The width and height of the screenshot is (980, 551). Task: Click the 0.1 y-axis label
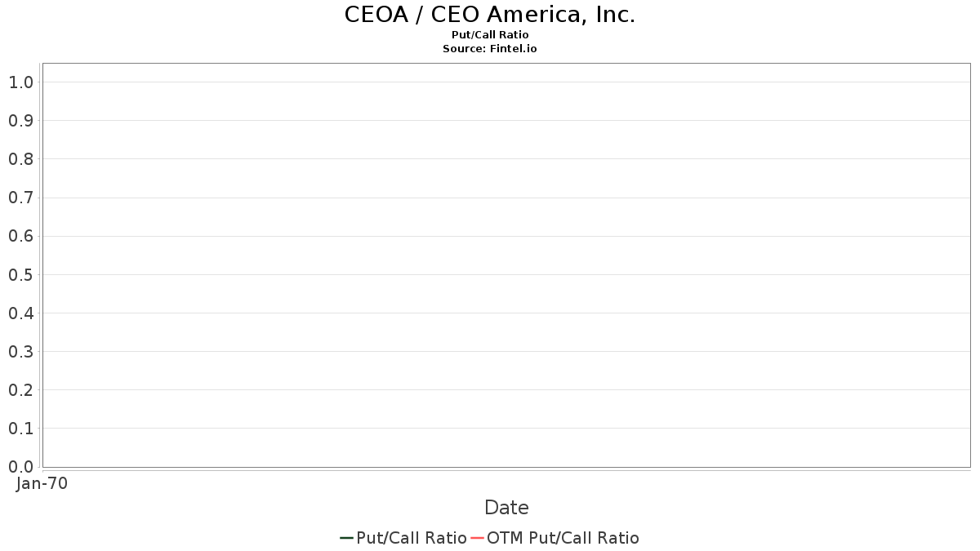pos(21,429)
